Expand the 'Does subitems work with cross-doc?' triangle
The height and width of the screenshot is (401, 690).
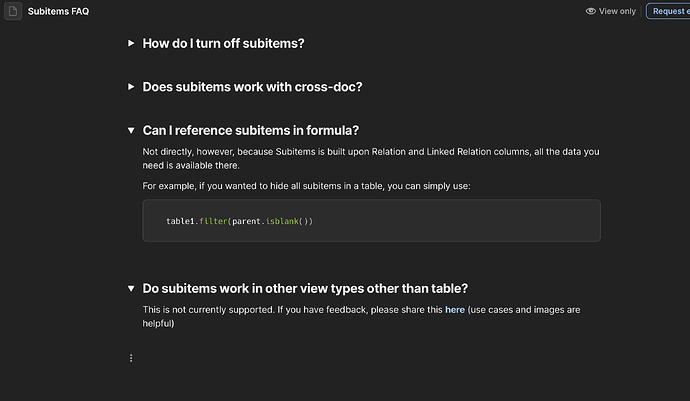(x=131, y=87)
